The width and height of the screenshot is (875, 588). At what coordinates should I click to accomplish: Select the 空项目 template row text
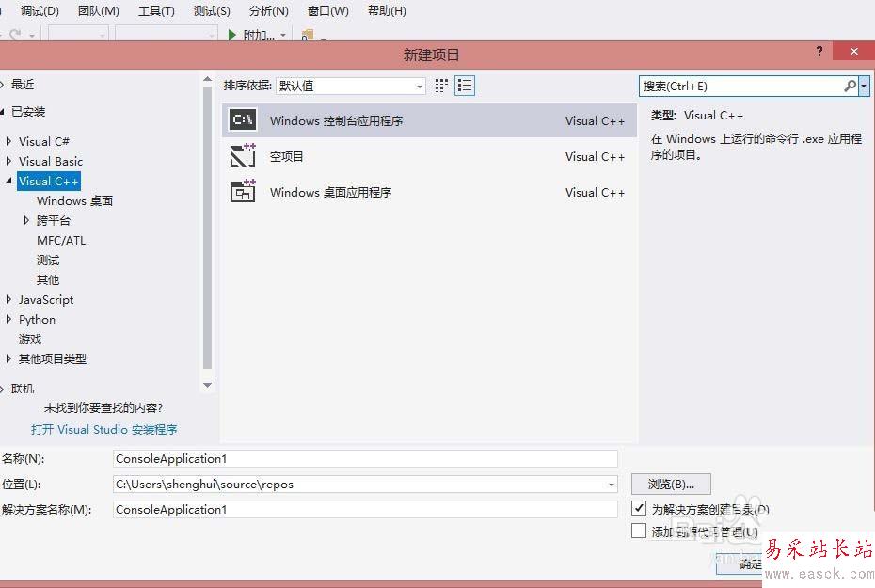coord(286,157)
